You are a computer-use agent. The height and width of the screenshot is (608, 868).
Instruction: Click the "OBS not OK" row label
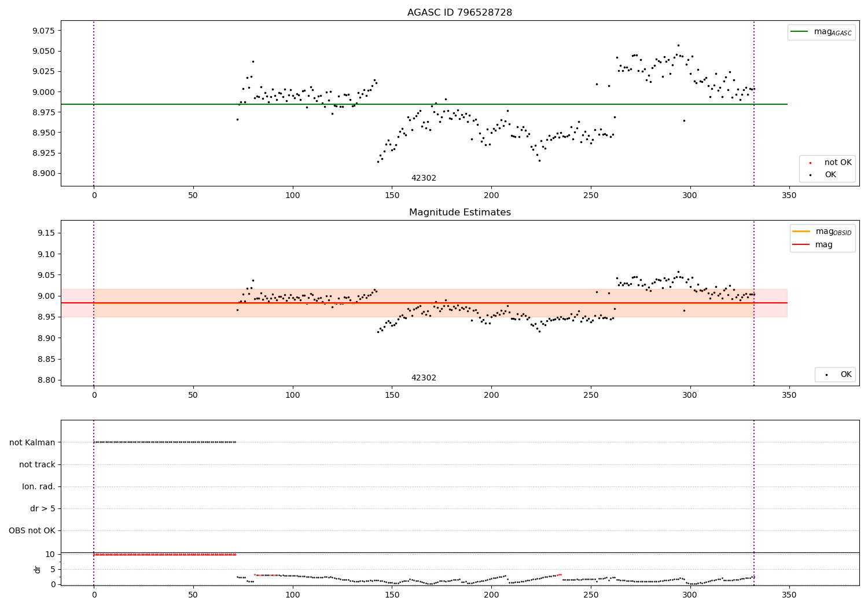point(32,531)
